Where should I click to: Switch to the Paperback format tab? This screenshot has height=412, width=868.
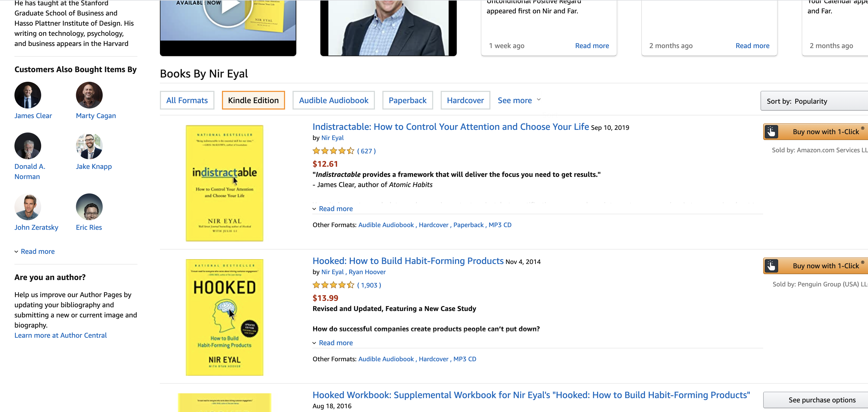click(x=407, y=100)
